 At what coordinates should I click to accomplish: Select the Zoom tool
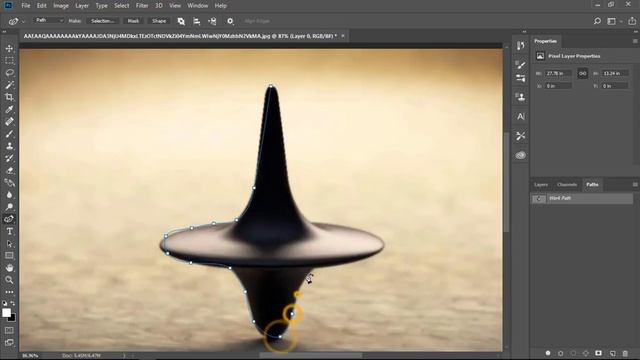[x=9, y=280]
